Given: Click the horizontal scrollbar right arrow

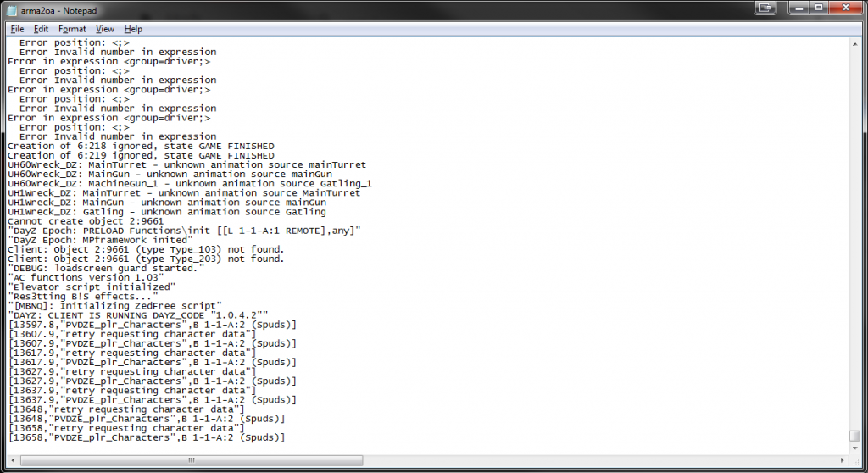Looking at the screenshot, I should coord(843,460).
